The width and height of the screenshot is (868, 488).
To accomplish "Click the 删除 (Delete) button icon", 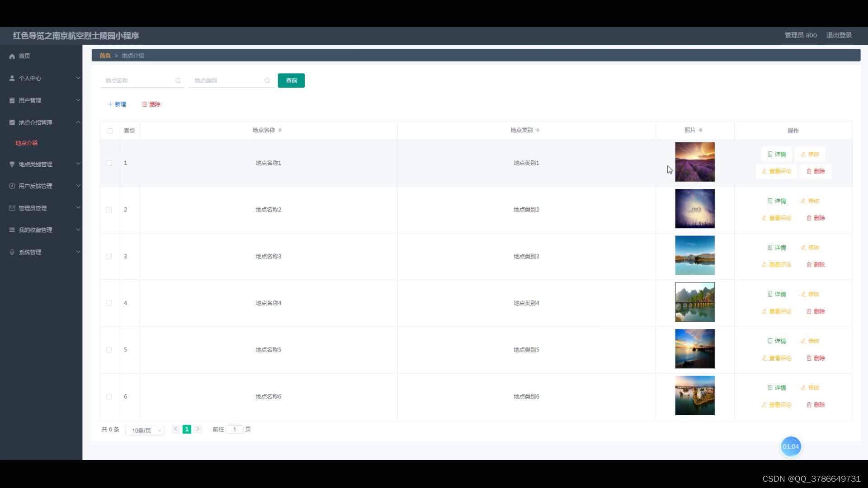I will click(x=151, y=104).
